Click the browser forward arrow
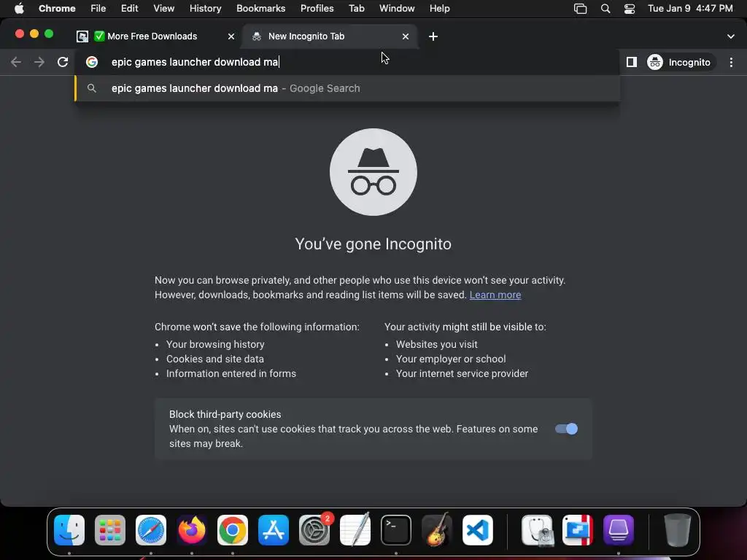The width and height of the screenshot is (747, 560). [x=39, y=62]
